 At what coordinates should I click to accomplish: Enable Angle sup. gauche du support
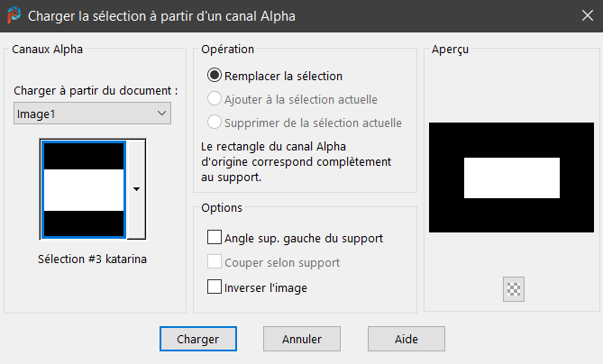pyautogui.click(x=215, y=239)
